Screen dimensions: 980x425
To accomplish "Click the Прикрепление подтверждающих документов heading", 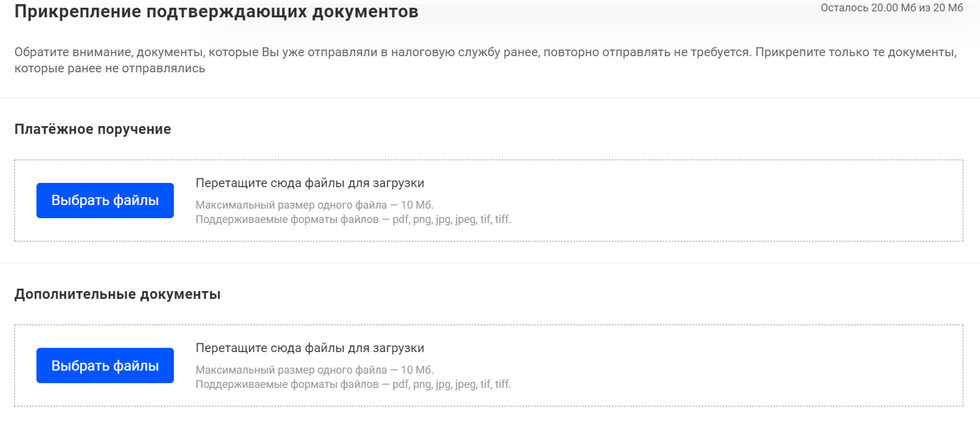I will click(216, 12).
